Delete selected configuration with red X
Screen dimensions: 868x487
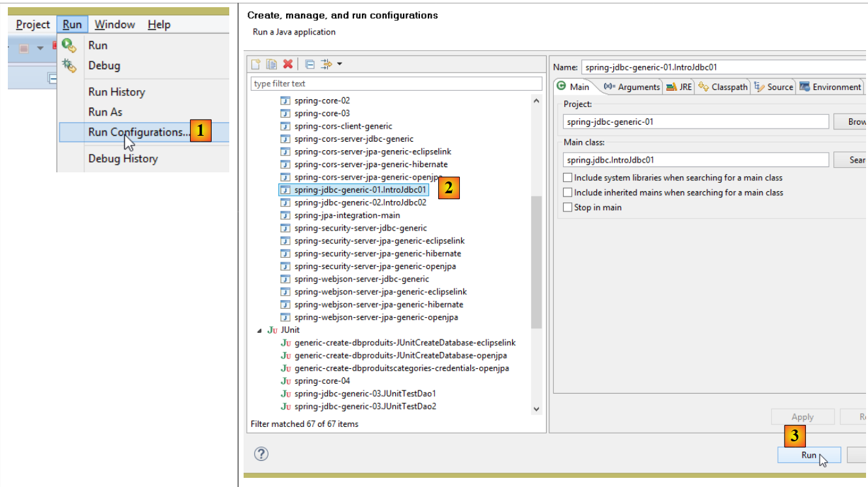click(287, 64)
